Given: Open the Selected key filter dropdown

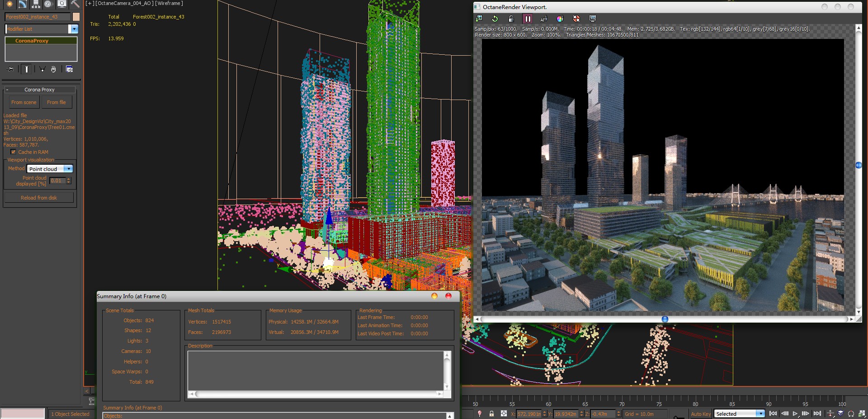Looking at the screenshot, I should pyautogui.click(x=740, y=414).
